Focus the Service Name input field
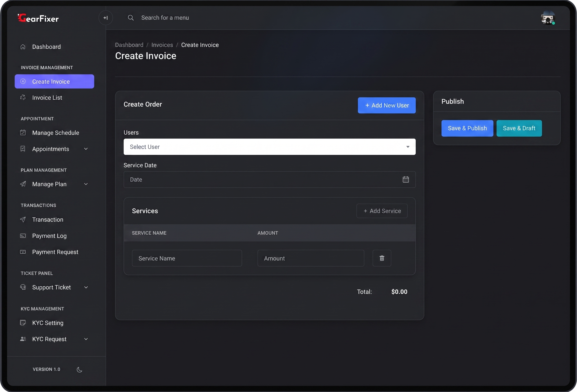577x392 pixels. [187, 258]
